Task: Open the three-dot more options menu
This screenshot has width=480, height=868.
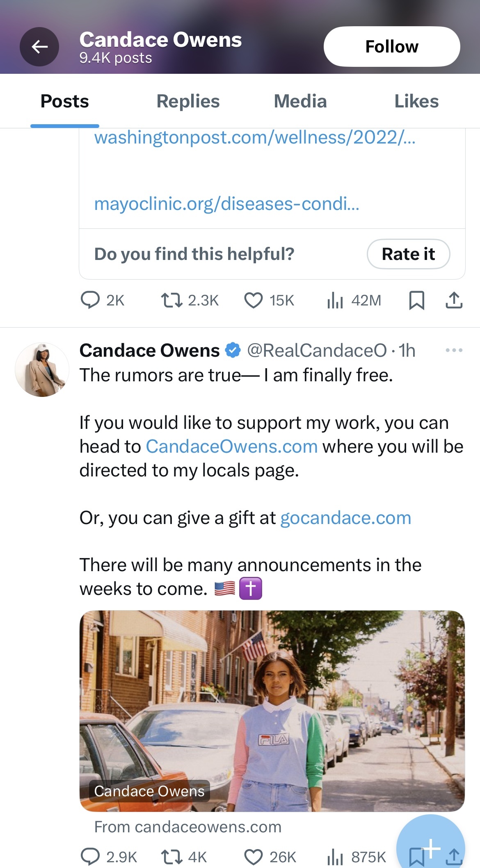Action: 454,351
